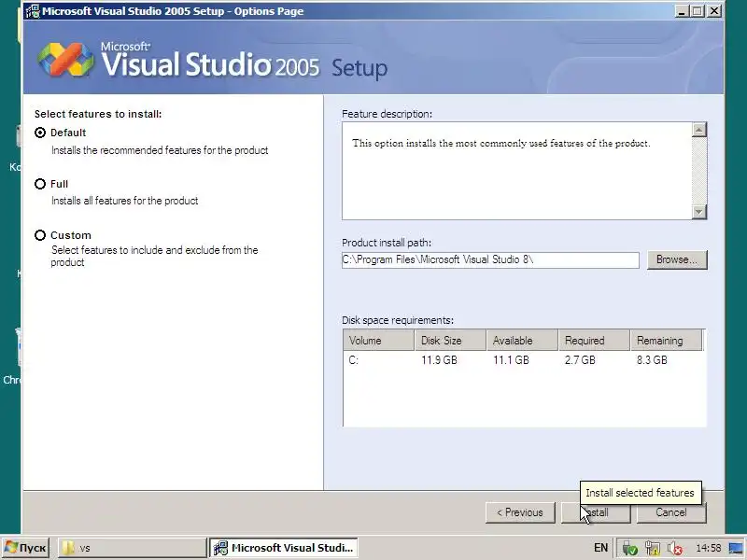Switch to the vs folder taskbar button
The width and height of the screenshot is (747, 560).
pyautogui.click(x=132, y=548)
